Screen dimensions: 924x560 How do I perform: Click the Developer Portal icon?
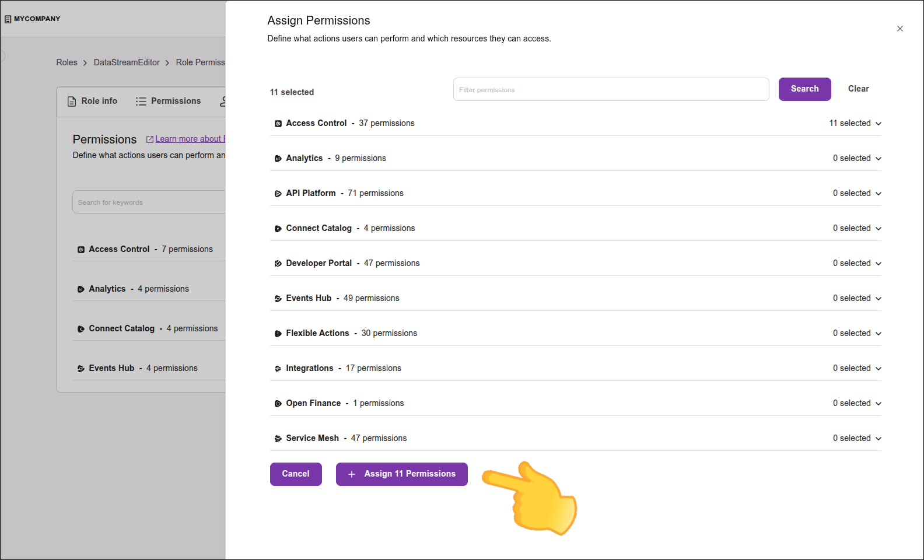[x=278, y=263]
